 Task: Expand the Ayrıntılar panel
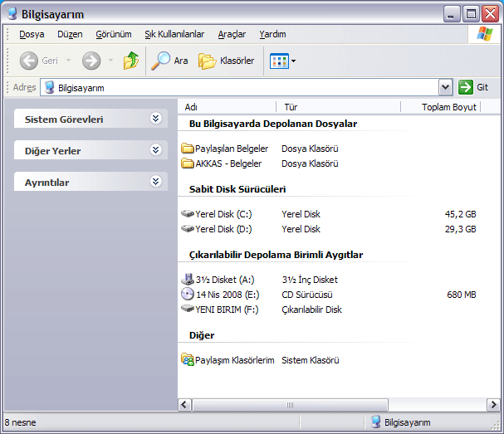[x=154, y=182]
